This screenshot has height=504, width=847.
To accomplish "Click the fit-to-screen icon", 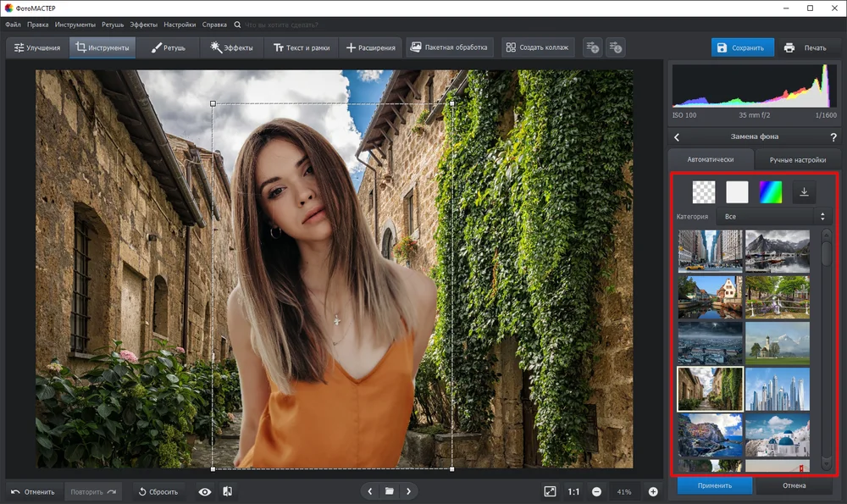I will point(550,491).
